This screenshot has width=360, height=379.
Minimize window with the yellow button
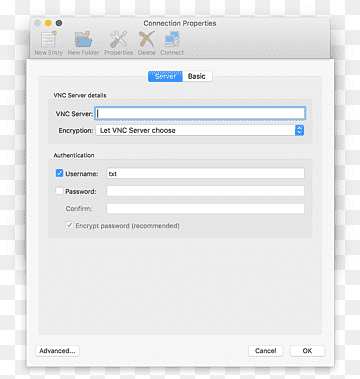48,23
